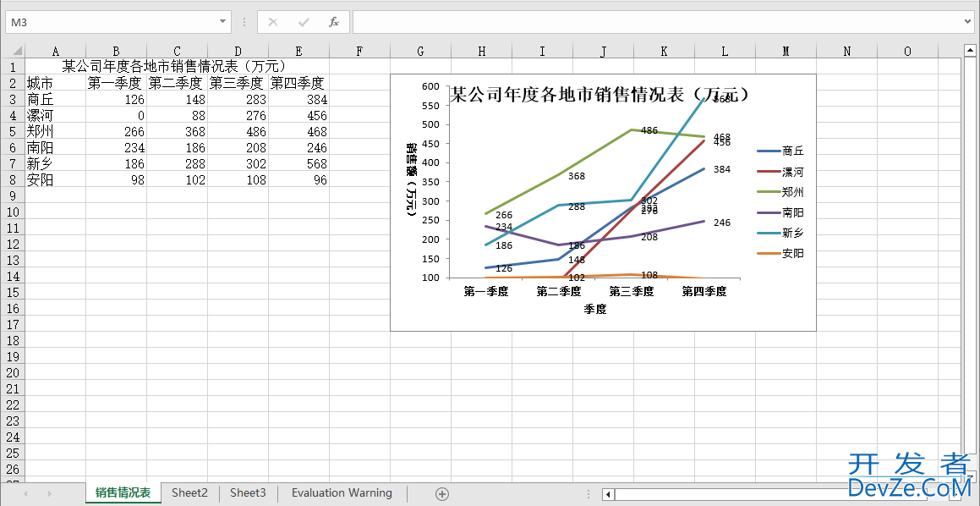The image size is (980, 506).
Task: Select row 20 header
Action: 13,372
